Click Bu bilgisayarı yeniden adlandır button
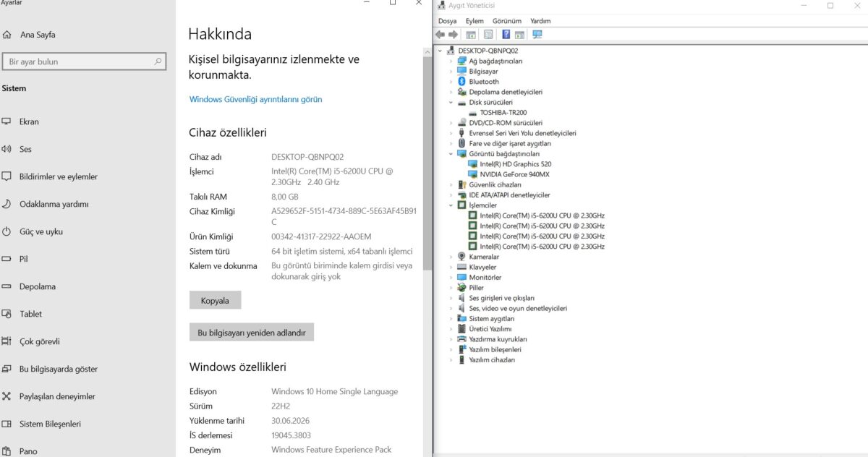The width and height of the screenshot is (868, 457). (252, 333)
